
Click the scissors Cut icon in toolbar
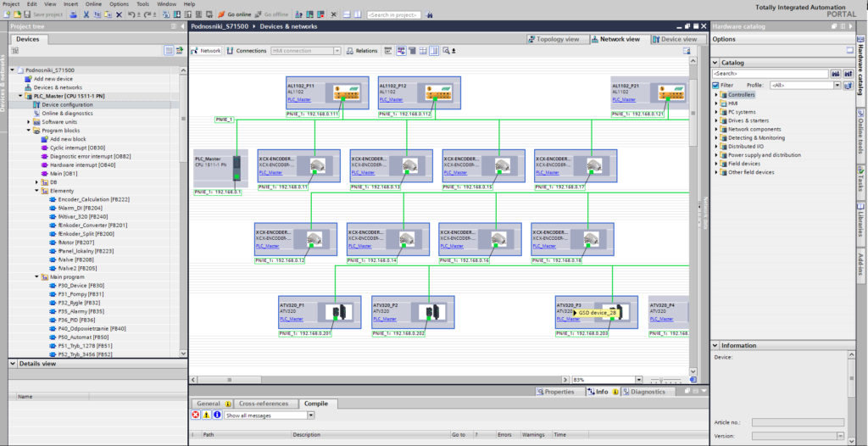point(86,14)
